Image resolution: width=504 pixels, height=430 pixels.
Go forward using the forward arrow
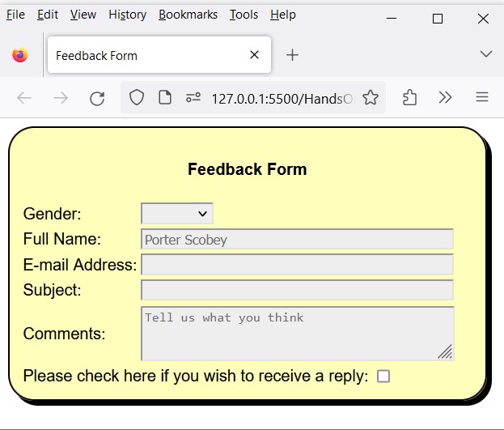tap(61, 97)
